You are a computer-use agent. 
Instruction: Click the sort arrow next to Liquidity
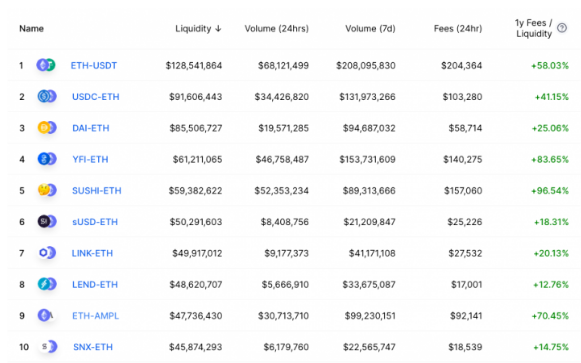218,29
